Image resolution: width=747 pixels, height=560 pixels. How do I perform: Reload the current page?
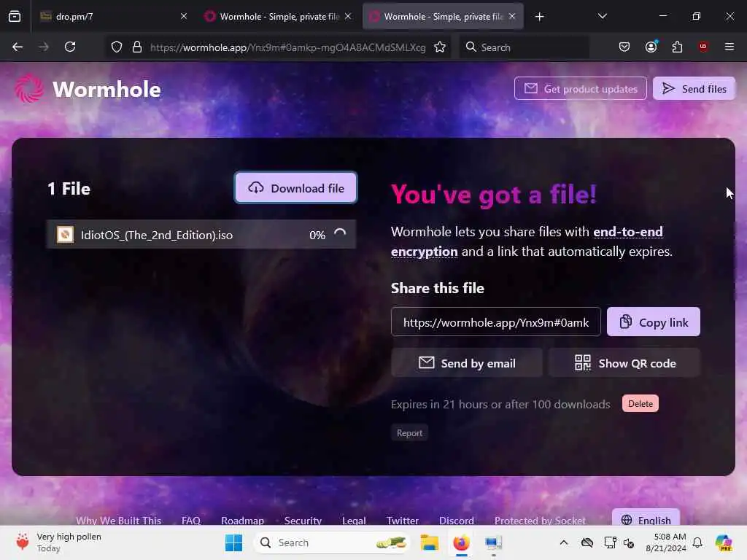(70, 47)
